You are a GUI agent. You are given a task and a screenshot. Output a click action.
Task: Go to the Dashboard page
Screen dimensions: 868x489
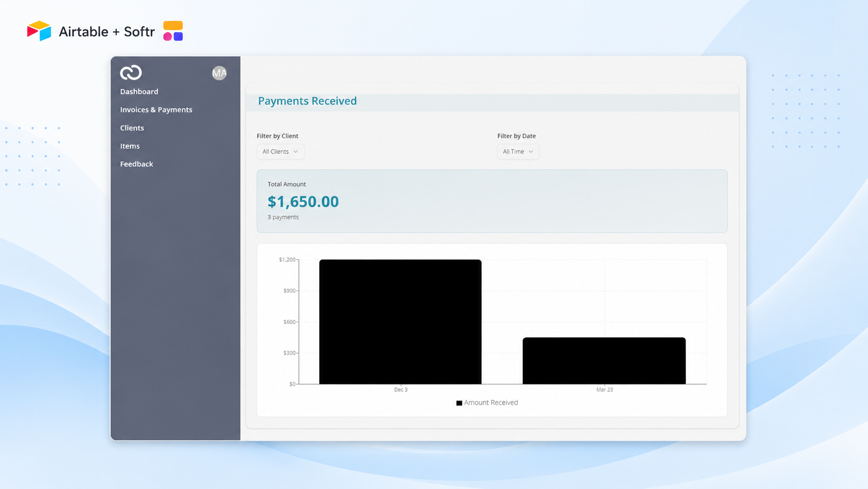click(x=139, y=91)
